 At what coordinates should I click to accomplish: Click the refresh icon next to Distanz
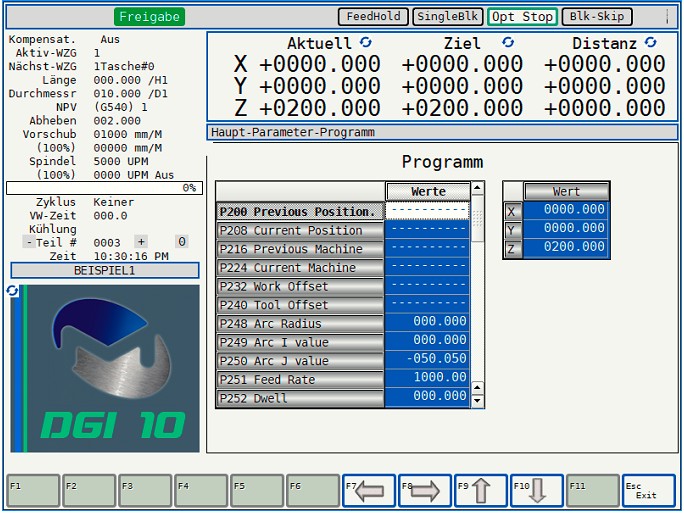[650, 42]
